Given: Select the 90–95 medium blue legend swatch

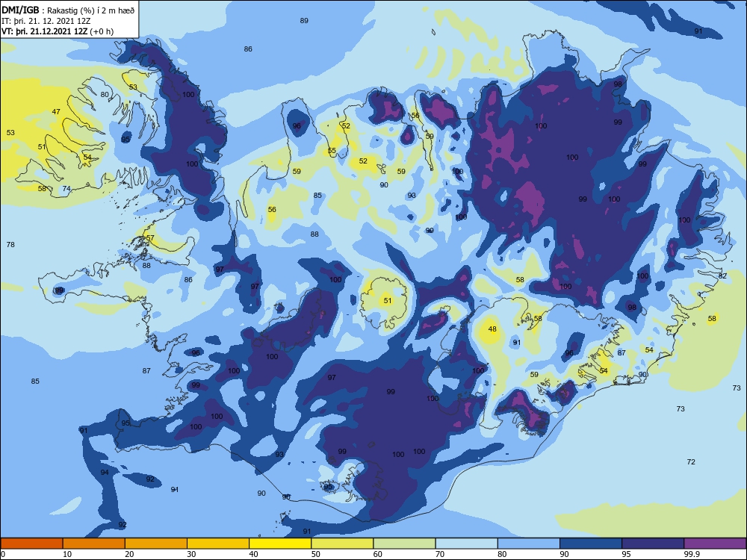Looking at the screenshot, I should 591,544.
